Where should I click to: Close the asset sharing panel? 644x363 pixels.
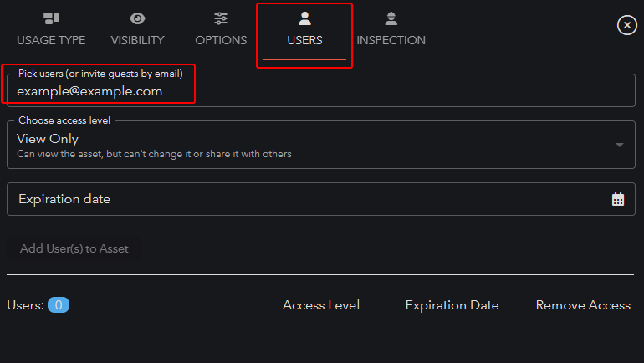[626, 25]
